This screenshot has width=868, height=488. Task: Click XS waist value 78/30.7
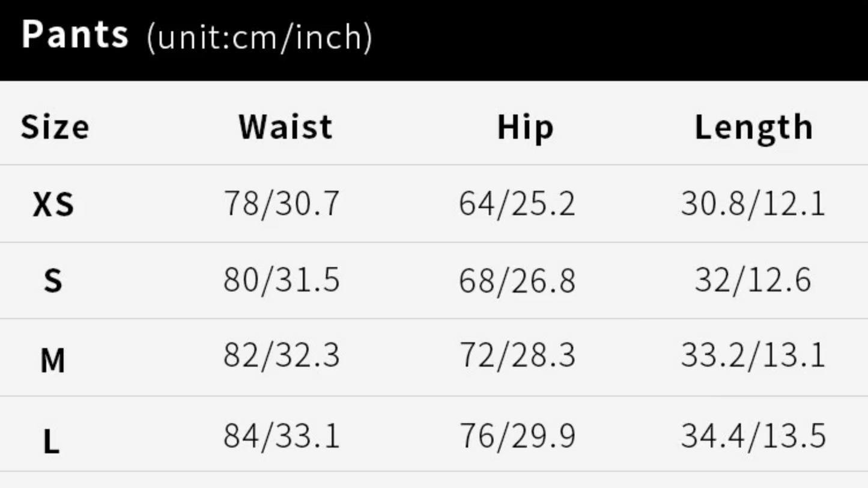click(282, 203)
